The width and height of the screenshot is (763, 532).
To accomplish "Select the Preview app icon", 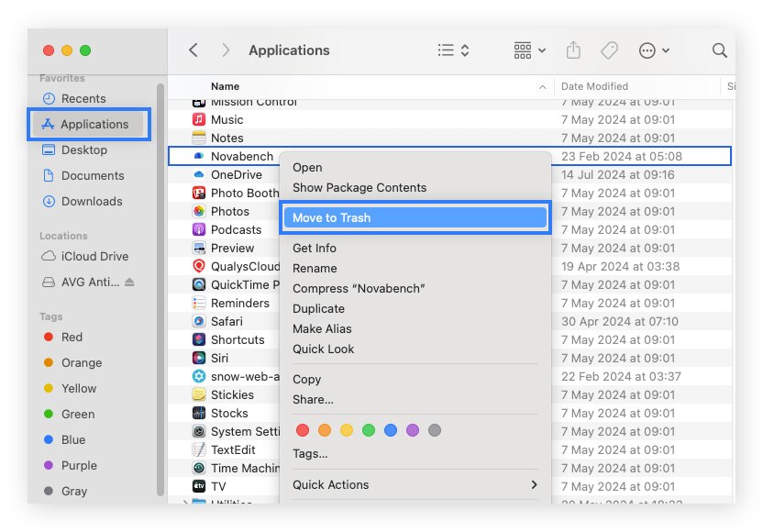I will (198, 249).
